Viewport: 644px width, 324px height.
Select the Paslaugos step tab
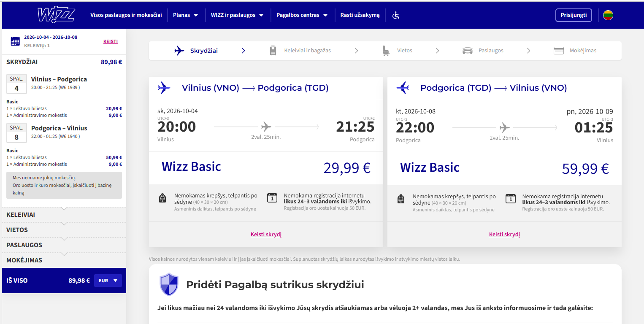(x=483, y=51)
